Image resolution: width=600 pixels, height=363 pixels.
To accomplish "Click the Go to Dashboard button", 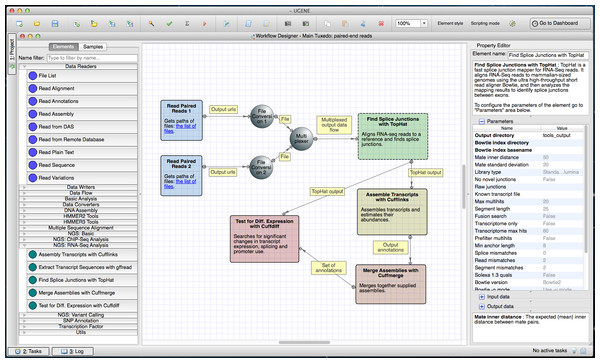I will [559, 23].
